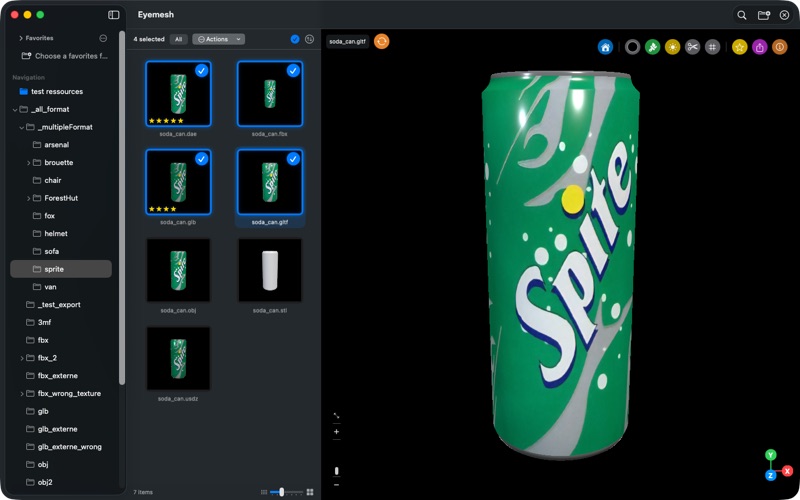Expand the brouette folder
Image resolution: width=800 pixels, height=500 pixels.
click(x=29, y=163)
